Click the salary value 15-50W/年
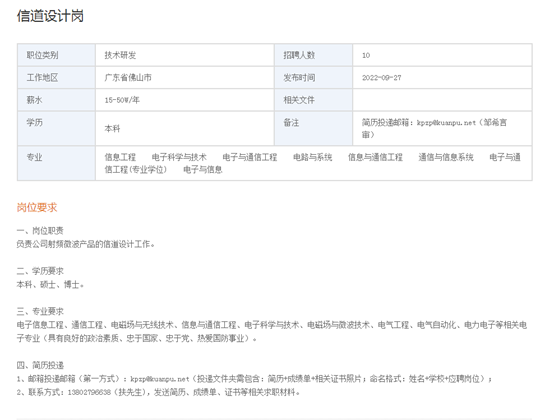Image resolution: width=554 pixels, height=420 pixels. [x=122, y=100]
